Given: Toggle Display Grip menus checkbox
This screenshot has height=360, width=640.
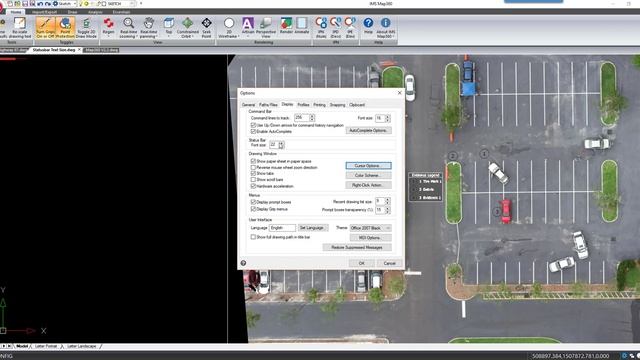Looking at the screenshot, I should click(253, 209).
